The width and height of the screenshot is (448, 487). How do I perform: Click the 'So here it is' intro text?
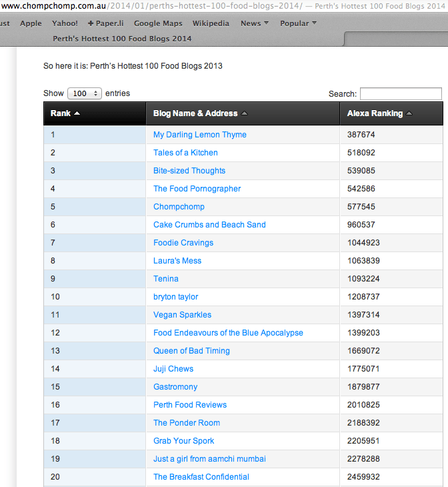[x=133, y=66]
